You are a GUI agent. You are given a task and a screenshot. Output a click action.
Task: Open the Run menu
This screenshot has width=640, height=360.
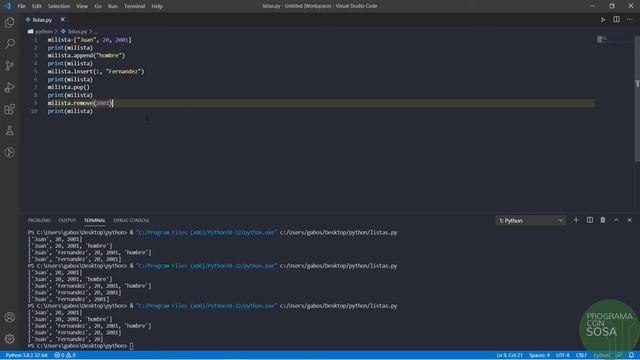[x=113, y=6]
